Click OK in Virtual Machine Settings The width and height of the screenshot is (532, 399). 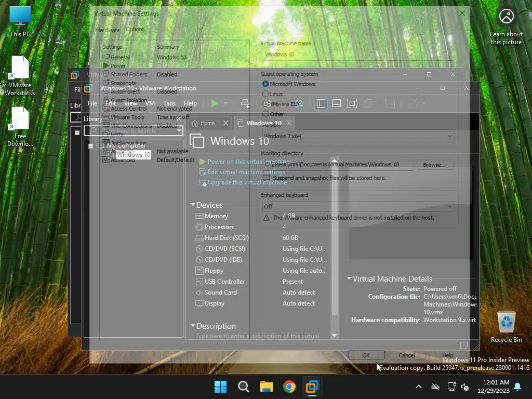[x=366, y=355]
